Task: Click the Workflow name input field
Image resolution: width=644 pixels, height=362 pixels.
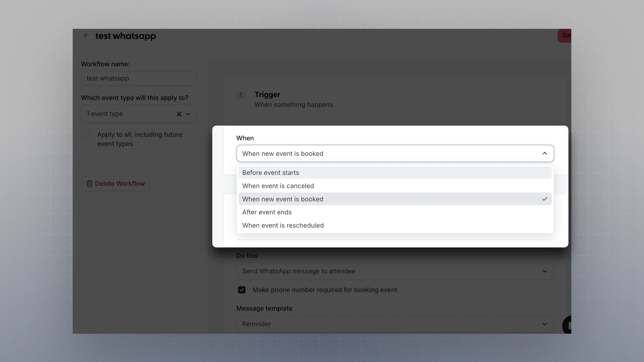Action: coord(139,78)
